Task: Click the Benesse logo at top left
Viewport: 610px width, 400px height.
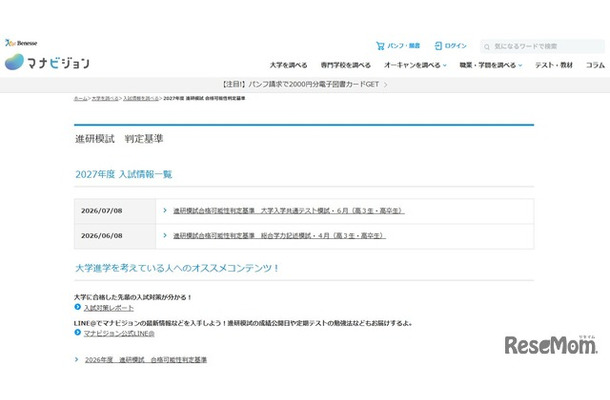Action: [21, 43]
